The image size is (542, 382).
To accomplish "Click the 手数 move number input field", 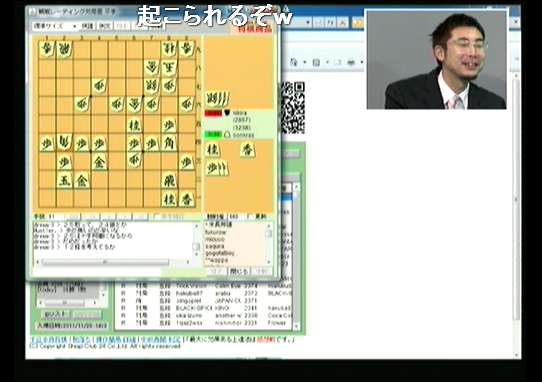I will coord(55,217).
